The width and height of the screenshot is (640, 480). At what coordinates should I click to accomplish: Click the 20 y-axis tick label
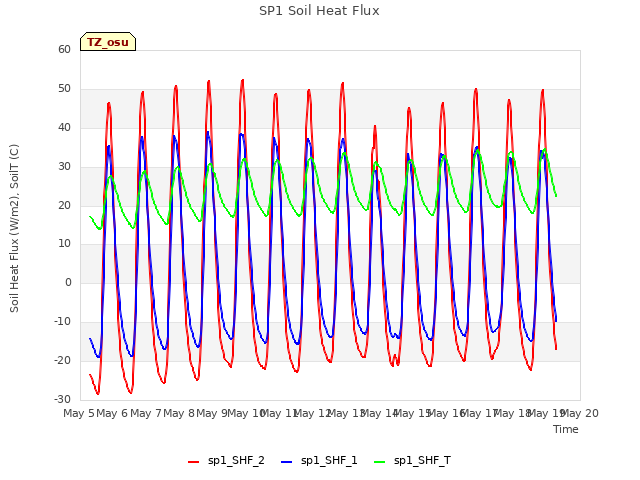point(64,205)
